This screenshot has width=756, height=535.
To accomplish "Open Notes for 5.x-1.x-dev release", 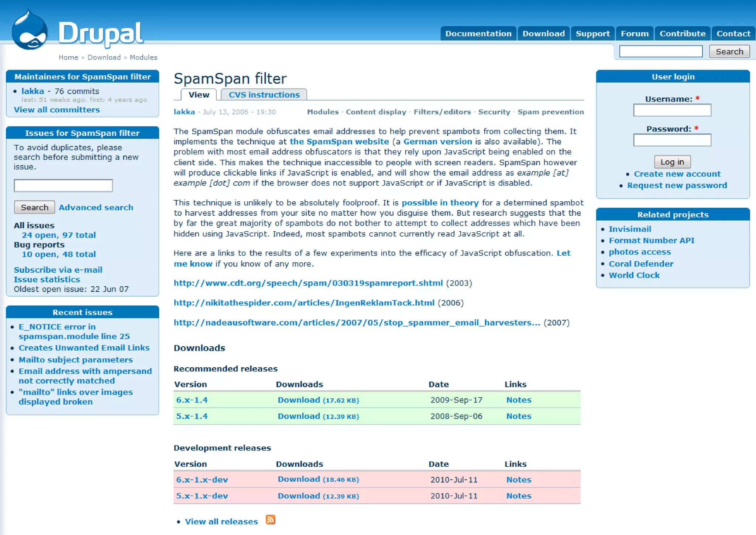I will tap(518, 496).
